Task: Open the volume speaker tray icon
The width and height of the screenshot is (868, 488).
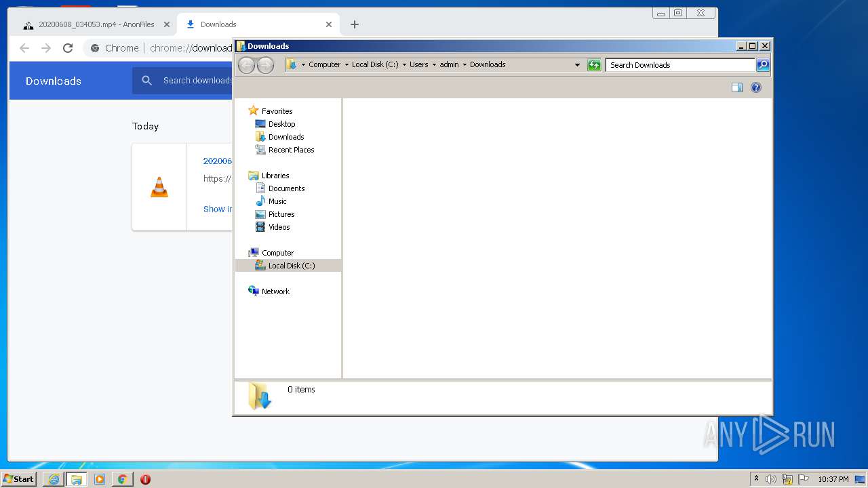Action: tap(771, 479)
